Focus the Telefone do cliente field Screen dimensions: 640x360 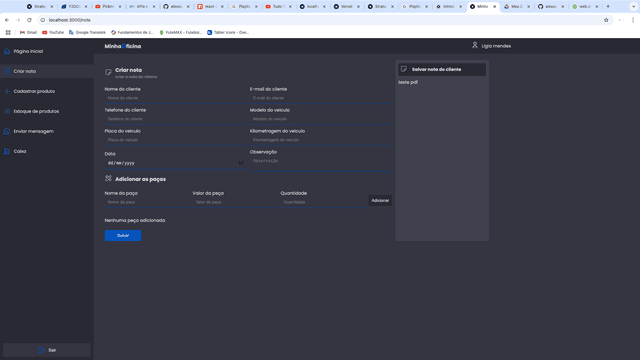[x=176, y=119]
